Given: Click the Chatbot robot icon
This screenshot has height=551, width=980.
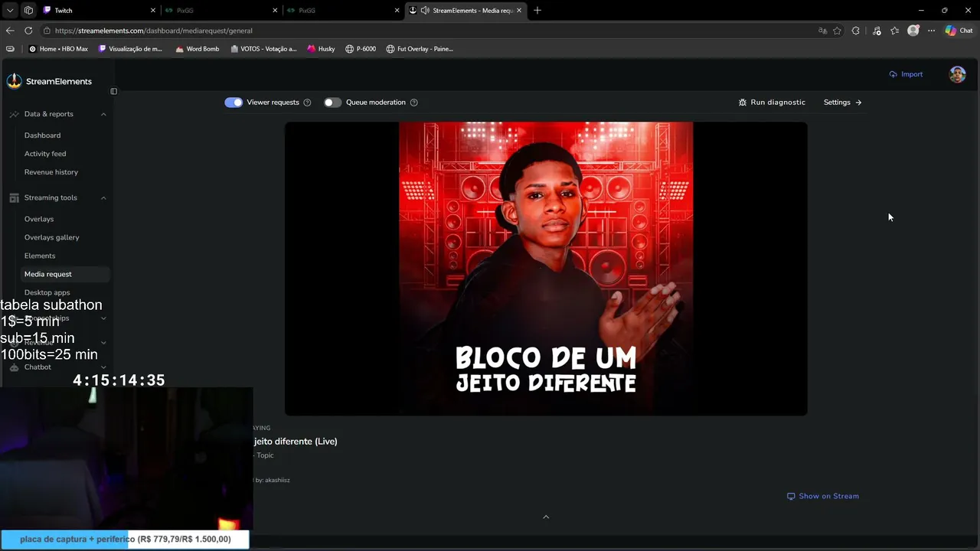Looking at the screenshot, I should click(x=14, y=367).
